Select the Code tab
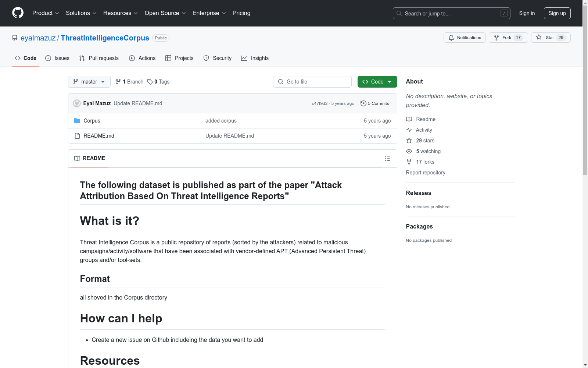Image resolution: width=588 pixels, height=368 pixels. pos(26,58)
